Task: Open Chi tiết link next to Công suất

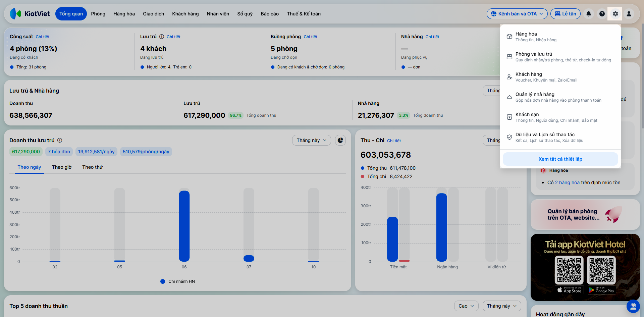Action: (x=43, y=37)
